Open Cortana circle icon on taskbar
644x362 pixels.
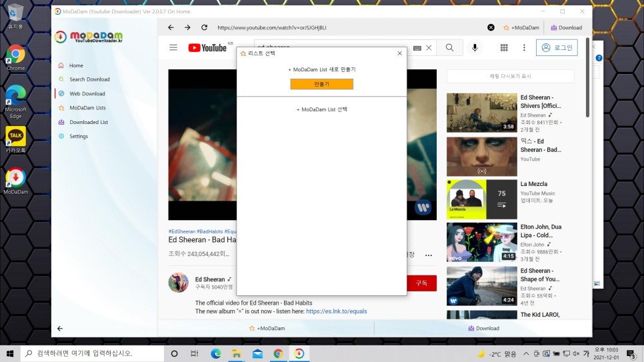(x=174, y=353)
